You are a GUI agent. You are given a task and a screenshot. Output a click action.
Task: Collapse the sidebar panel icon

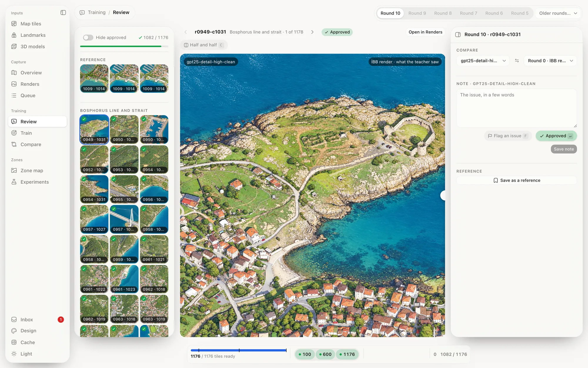coord(63,13)
